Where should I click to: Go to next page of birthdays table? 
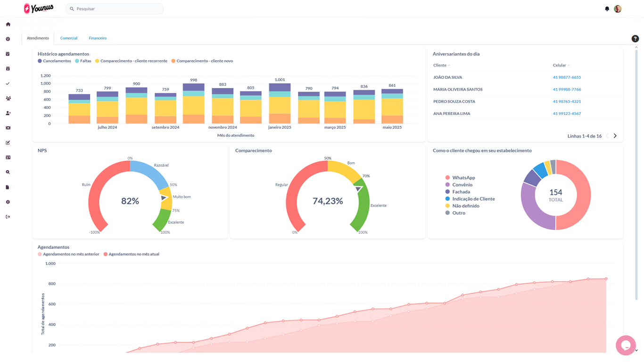pos(615,136)
